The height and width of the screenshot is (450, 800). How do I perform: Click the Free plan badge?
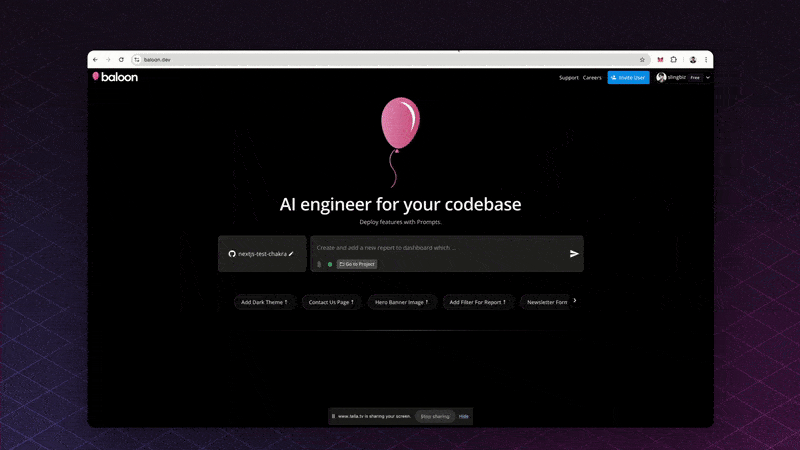[x=695, y=78]
